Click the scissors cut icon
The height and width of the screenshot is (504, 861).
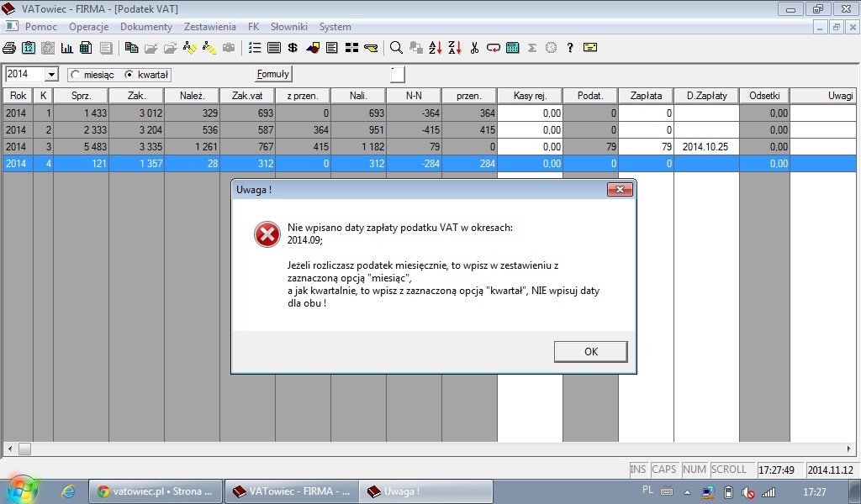pyautogui.click(x=474, y=48)
